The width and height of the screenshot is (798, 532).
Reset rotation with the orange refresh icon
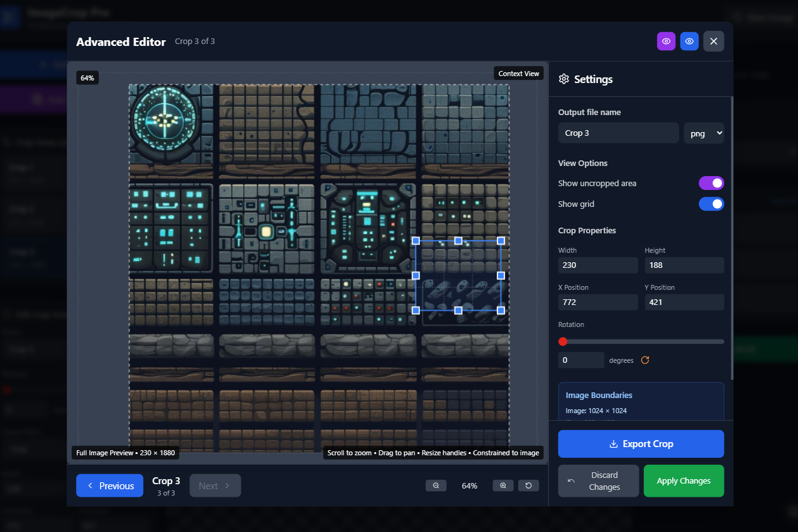645,360
